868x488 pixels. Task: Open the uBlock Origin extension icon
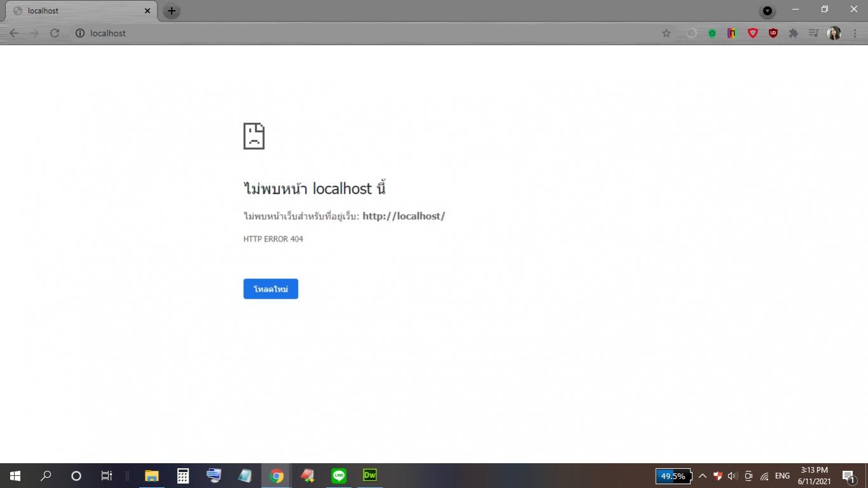pyautogui.click(x=773, y=33)
